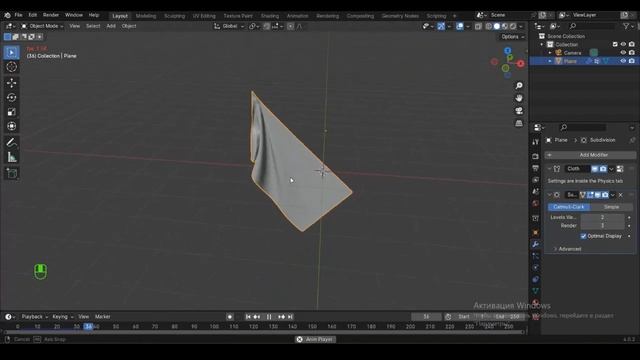The width and height of the screenshot is (640, 360).
Task: Toggle X-ray mode in viewport header
Action: [478, 26]
